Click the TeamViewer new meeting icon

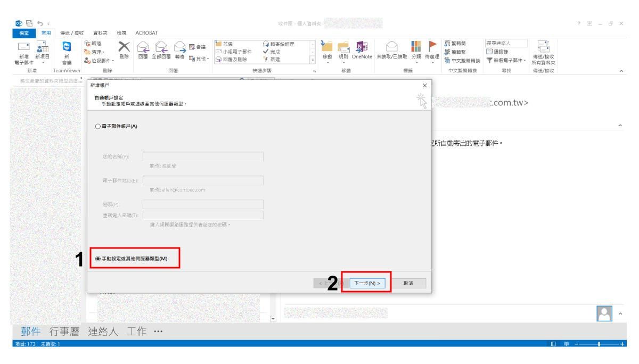click(x=68, y=47)
